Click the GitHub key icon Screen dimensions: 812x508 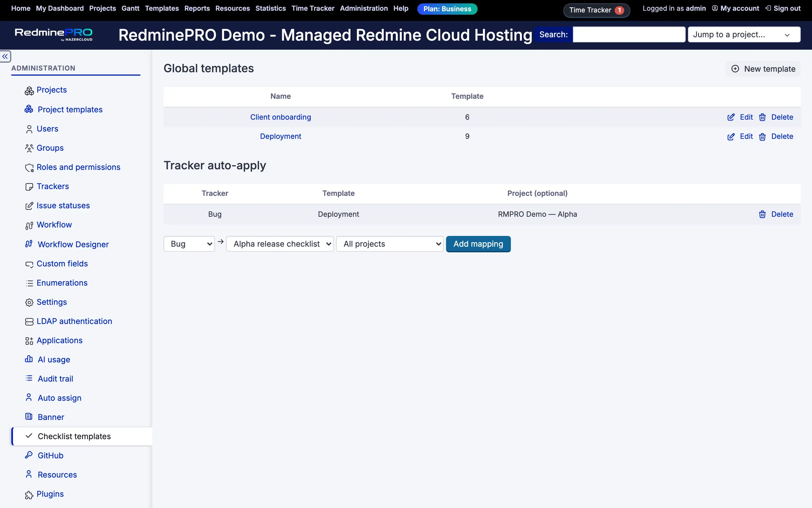pos(29,455)
